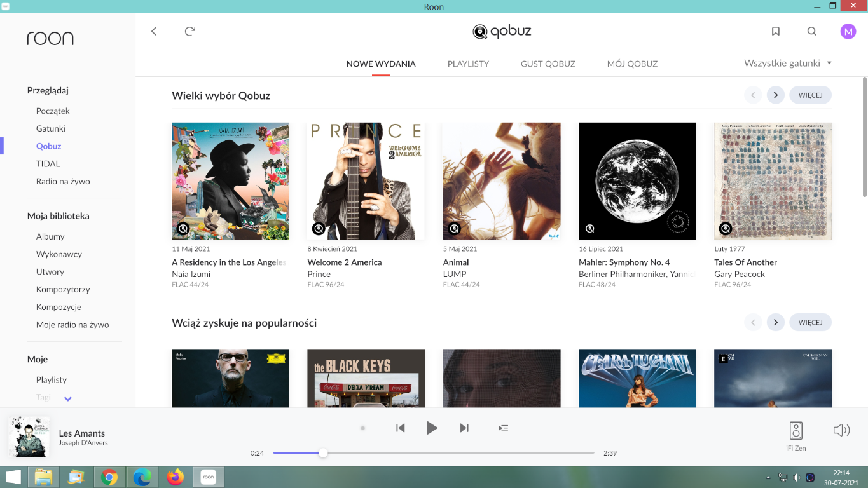Open artist link LUMP
Image resolution: width=868 pixels, height=488 pixels.
coord(455,274)
